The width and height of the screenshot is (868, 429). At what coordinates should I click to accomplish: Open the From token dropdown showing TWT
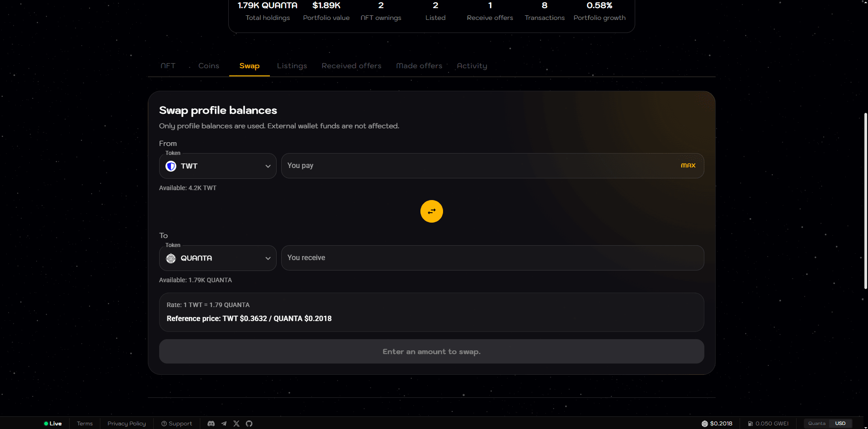pyautogui.click(x=218, y=166)
